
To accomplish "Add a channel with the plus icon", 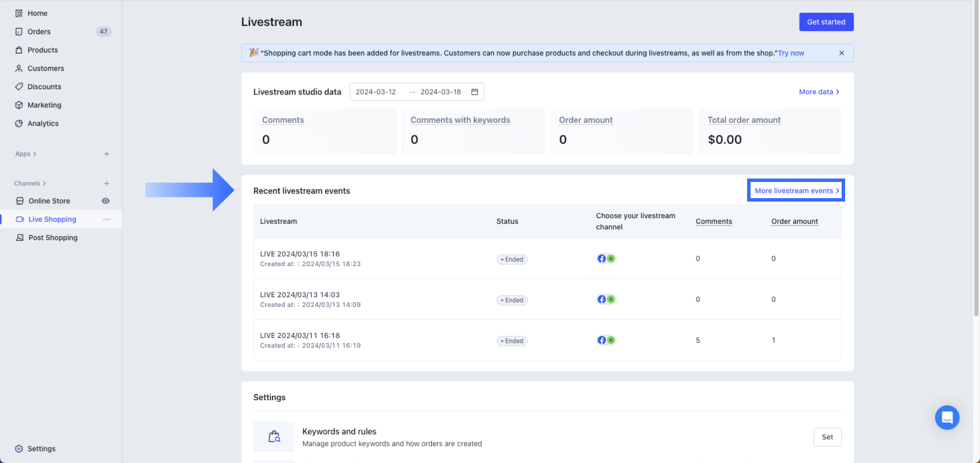I will coord(107,184).
